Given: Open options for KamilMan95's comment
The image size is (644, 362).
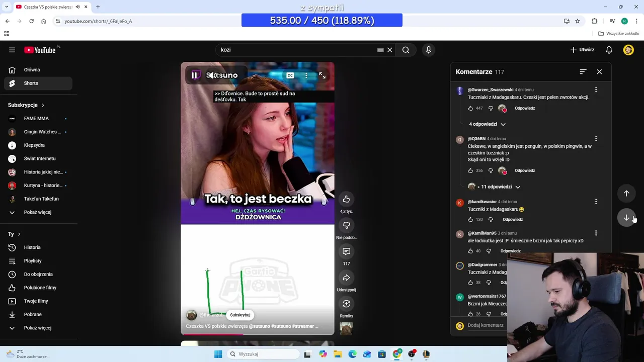Looking at the screenshot, I should tap(596, 233).
